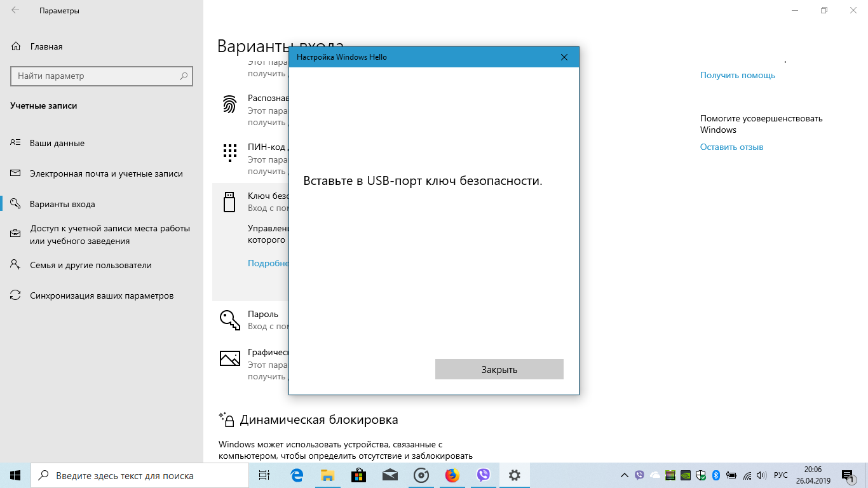Viewport: 868px width, 488px height.
Task: Click the Settings gear in the taskbar
Action: point(515,475)
